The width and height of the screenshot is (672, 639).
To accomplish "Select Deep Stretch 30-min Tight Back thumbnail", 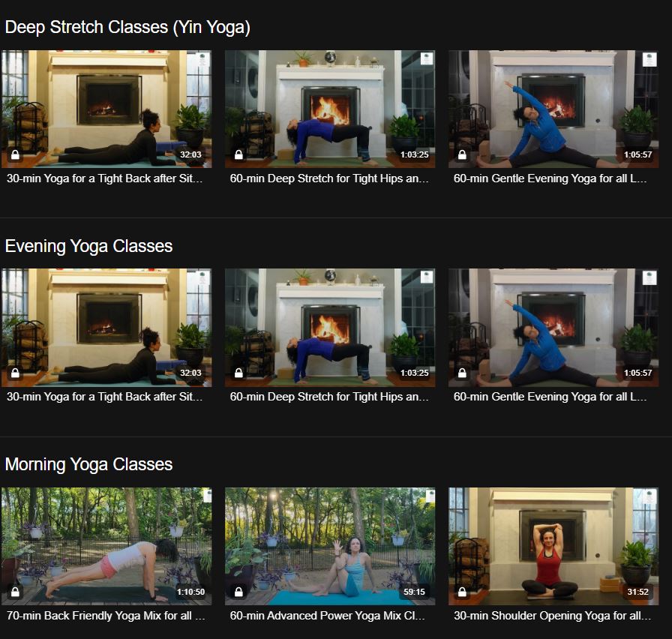I will tap(106, 109).
